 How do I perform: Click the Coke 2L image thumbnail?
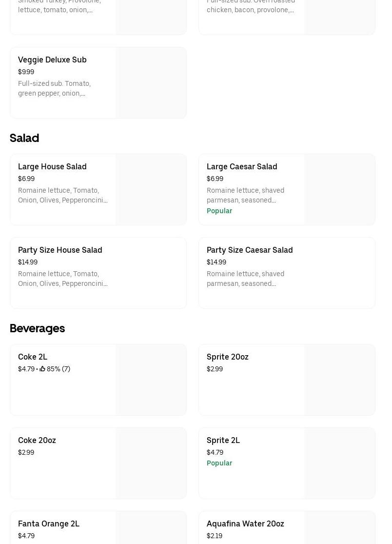[151, 380]
